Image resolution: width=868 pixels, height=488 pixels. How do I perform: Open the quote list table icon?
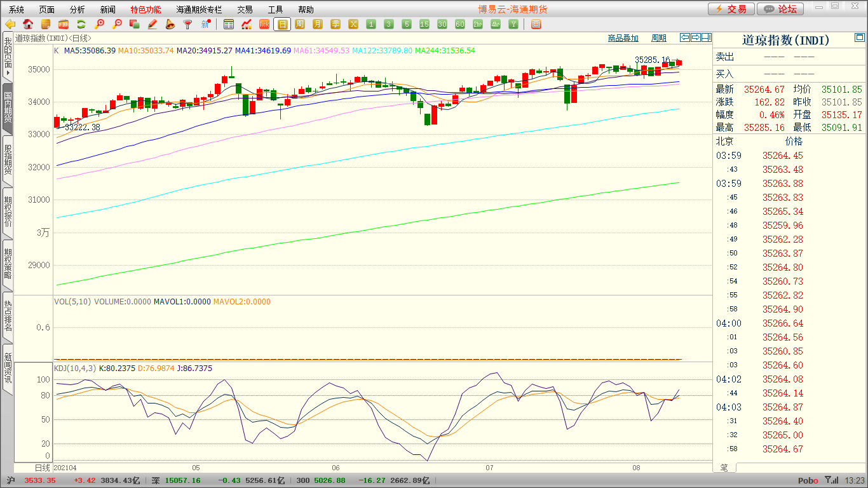click(229, 24)
